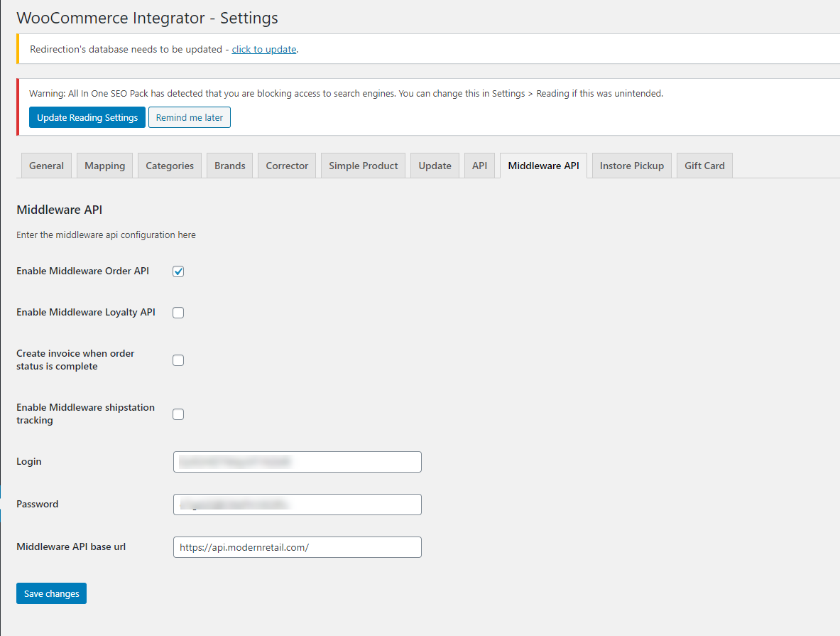Click the Enable Middleware Loyalty API label
Image resolution: width=840 pixels, height=636 pixels.
click(x=86, y=312)
